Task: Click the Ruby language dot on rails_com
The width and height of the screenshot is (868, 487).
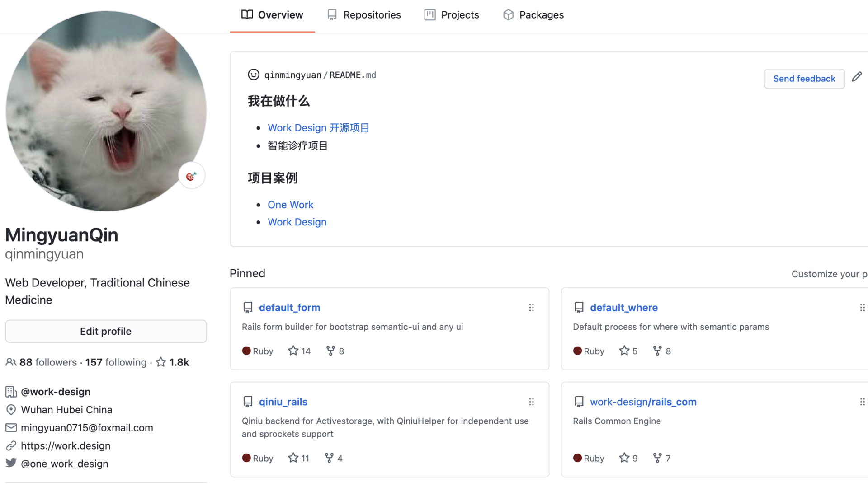Action: click(577, 458)
